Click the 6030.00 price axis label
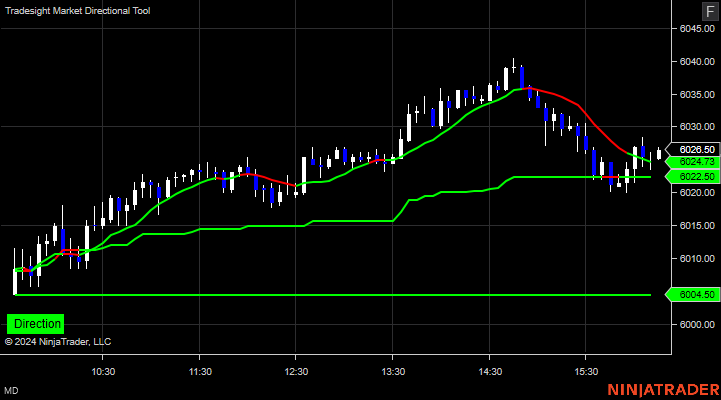 point(697,126)
